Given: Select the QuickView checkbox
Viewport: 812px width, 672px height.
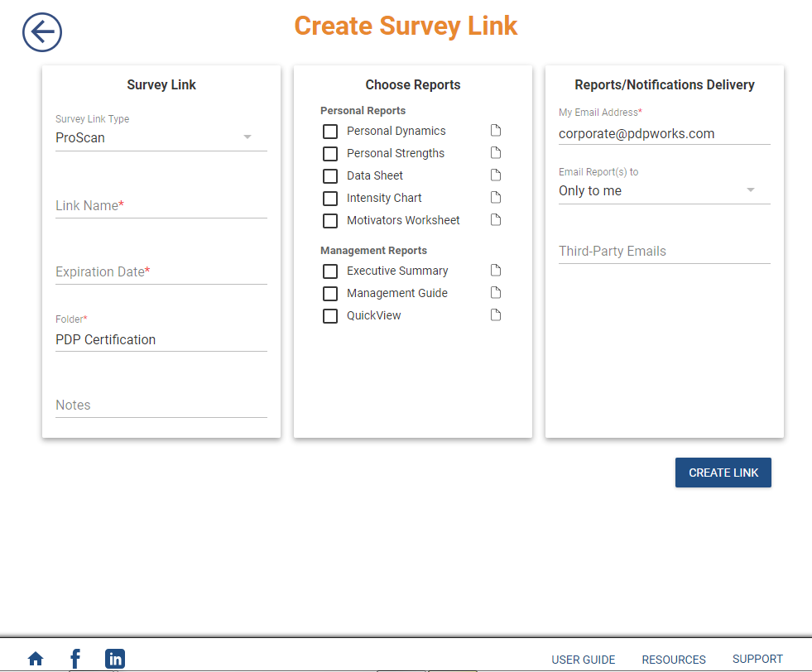Looking at the screenshot, I should tap(330, 315).
